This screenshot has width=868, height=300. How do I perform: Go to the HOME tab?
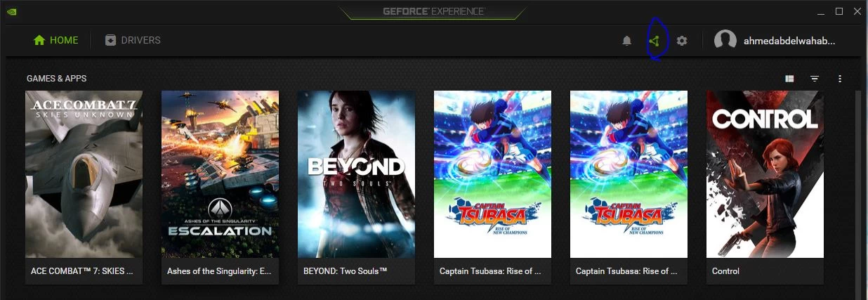56,40
